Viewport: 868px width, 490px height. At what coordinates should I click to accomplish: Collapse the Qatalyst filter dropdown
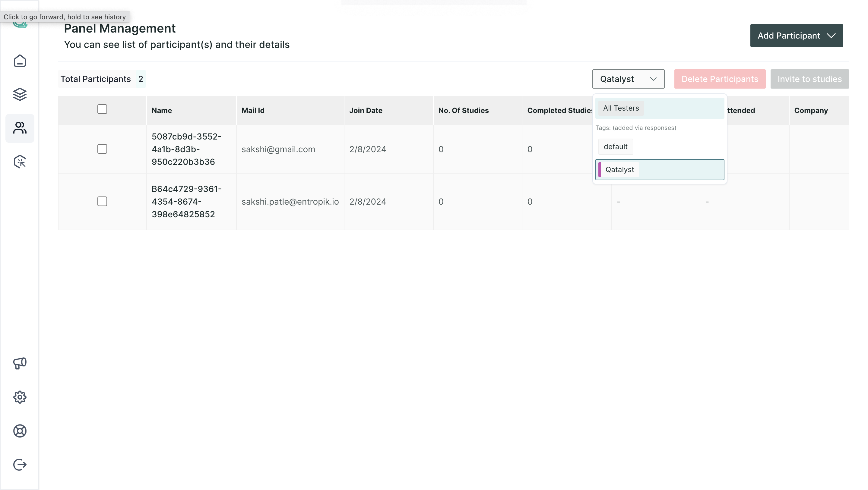pos(628,79)
